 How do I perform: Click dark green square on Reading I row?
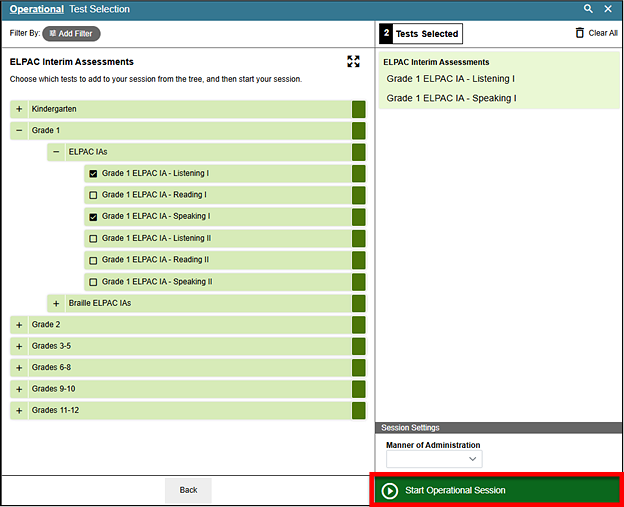pos(359,195)
